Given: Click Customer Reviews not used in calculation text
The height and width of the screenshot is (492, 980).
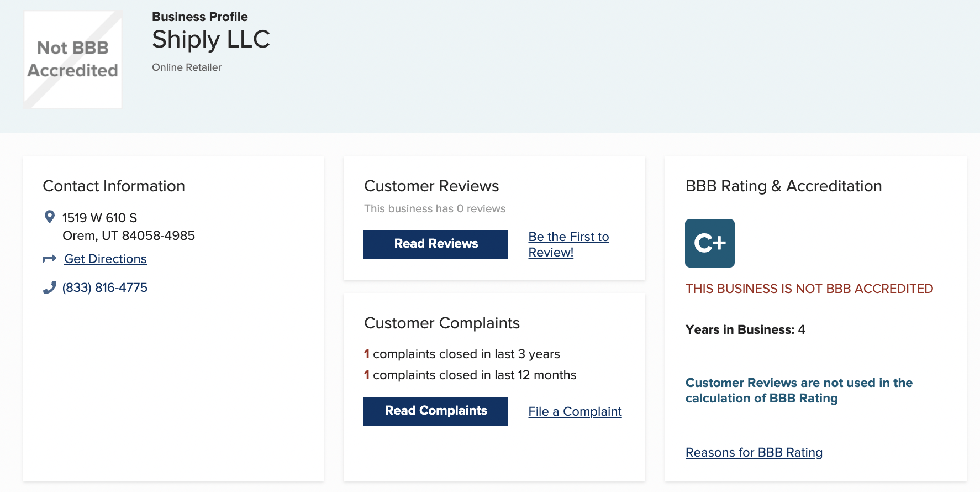Looking at the screenshot, I should coord(798,390).
